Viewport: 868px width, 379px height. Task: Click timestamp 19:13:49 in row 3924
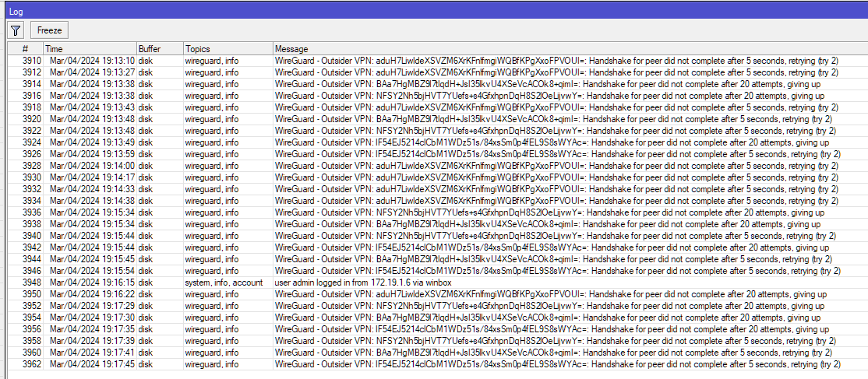pyautogui.click(x=92, y=142)
